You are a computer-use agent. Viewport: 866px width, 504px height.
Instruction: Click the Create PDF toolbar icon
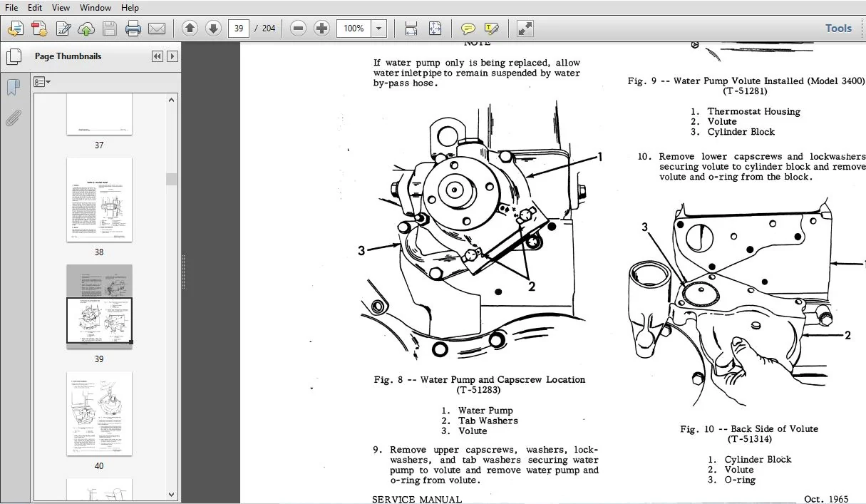(x=39, y=29)
